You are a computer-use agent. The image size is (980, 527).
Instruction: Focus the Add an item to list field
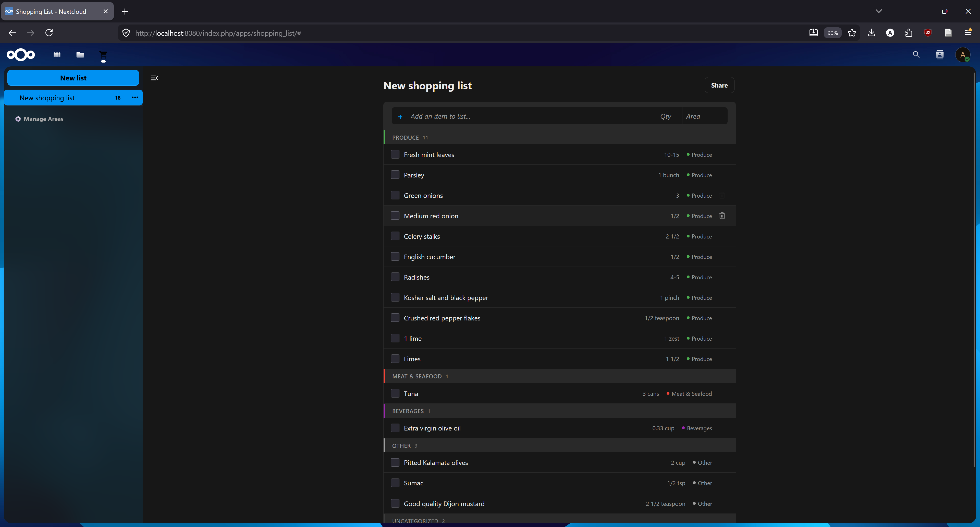pyautogui.click(x=495, y=116)
